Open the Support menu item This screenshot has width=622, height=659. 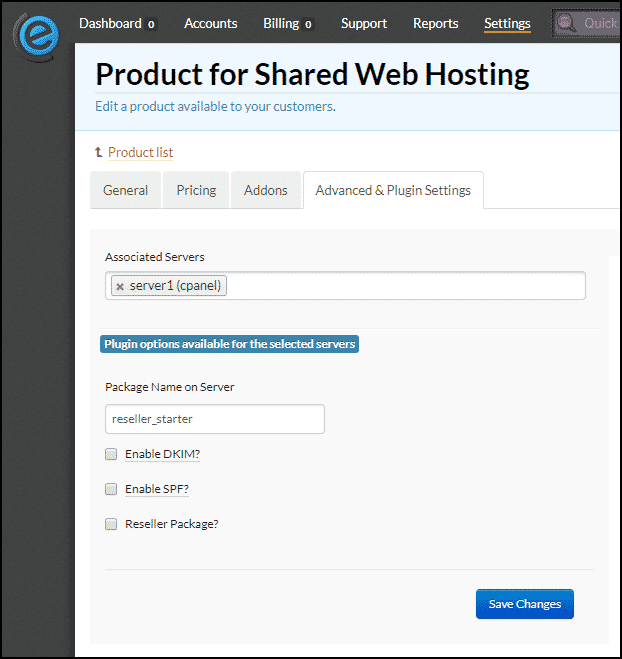click(364, 24)
